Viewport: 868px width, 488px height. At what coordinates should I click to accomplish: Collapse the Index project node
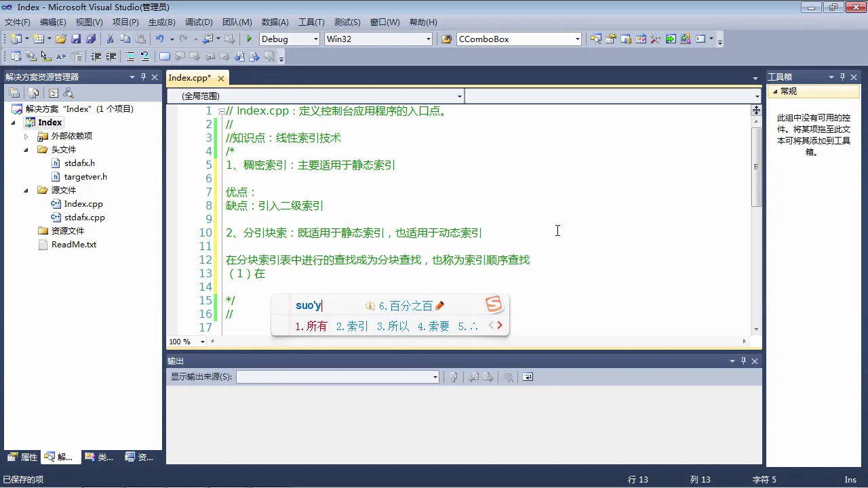(14, 123)
